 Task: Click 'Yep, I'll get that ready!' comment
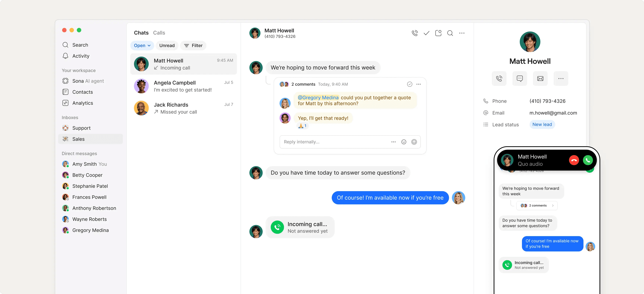[x=323, y=118]
